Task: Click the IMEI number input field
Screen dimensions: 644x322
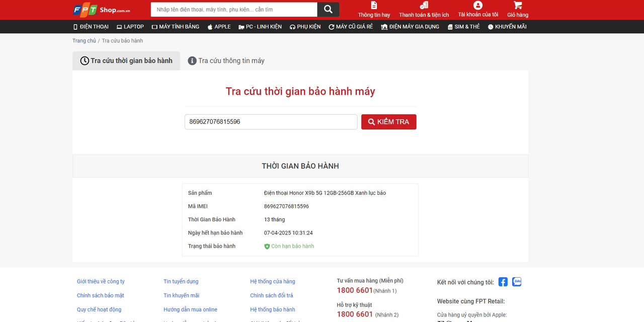Action: (x=271, y=122)
